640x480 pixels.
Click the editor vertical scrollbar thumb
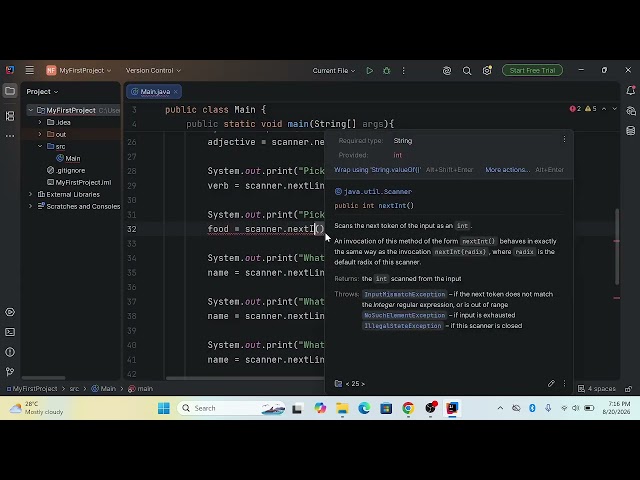(617, 247)
